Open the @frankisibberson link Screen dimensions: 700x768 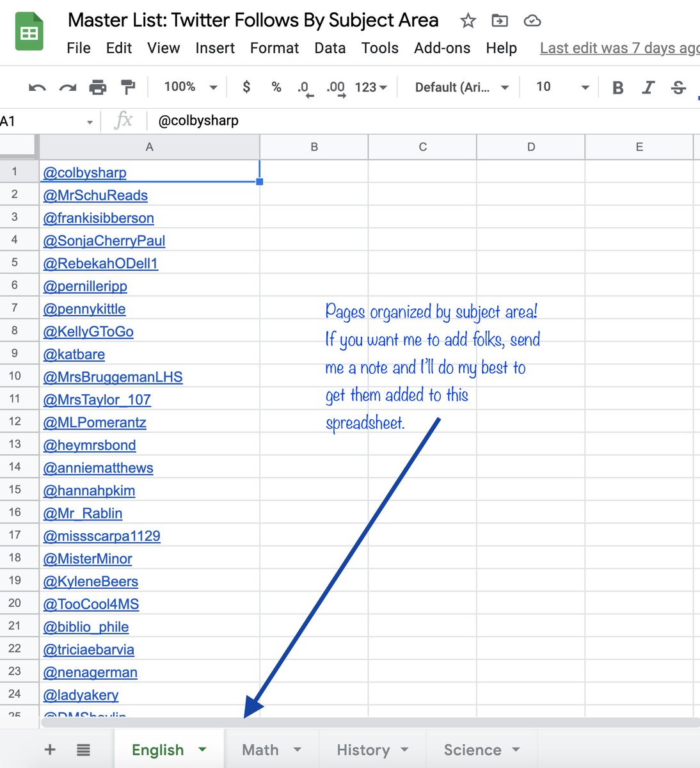[99, 218]
